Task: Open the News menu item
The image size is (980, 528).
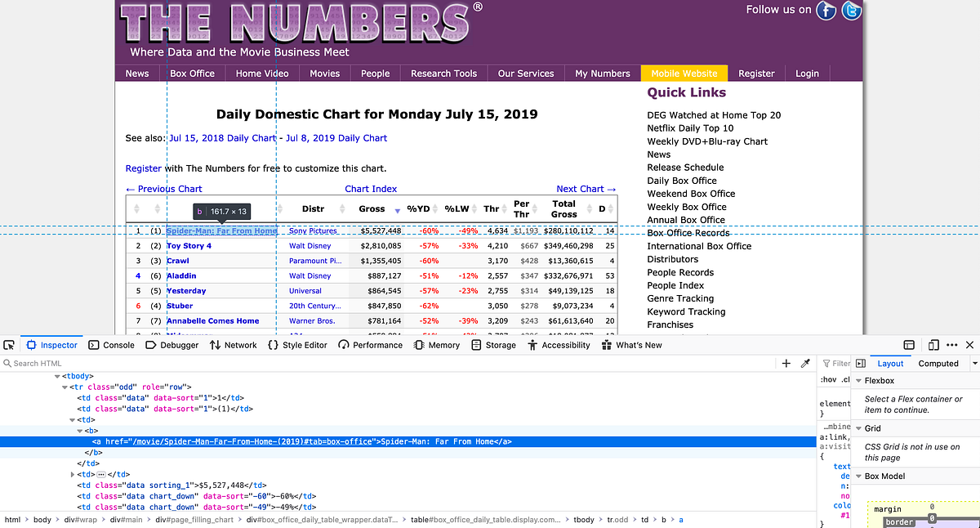Action: (137, 73)
